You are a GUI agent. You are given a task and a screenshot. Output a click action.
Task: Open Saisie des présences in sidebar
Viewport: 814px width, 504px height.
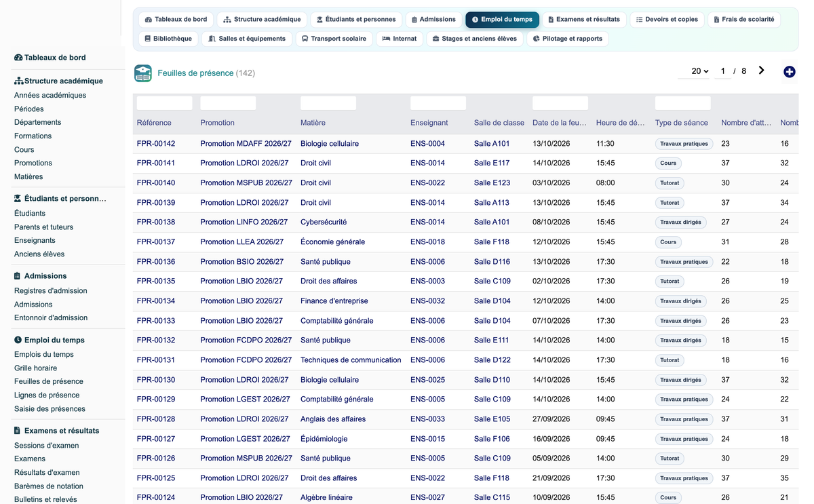50,409
